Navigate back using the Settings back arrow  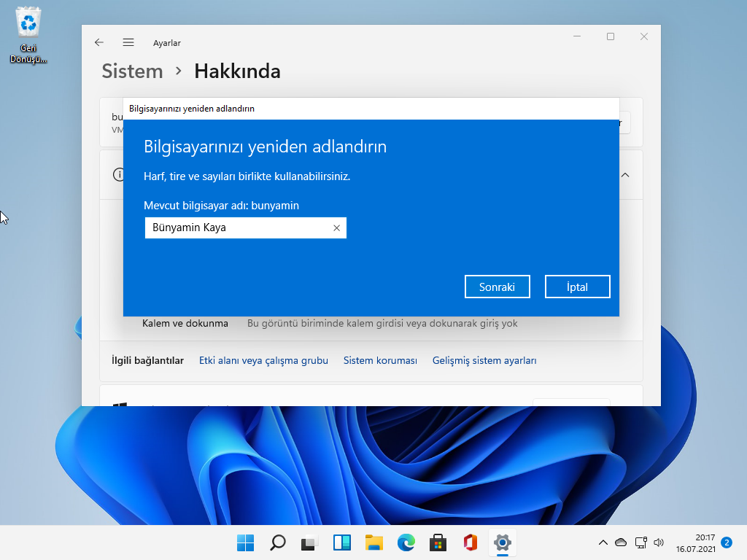[x=98, y=42]
